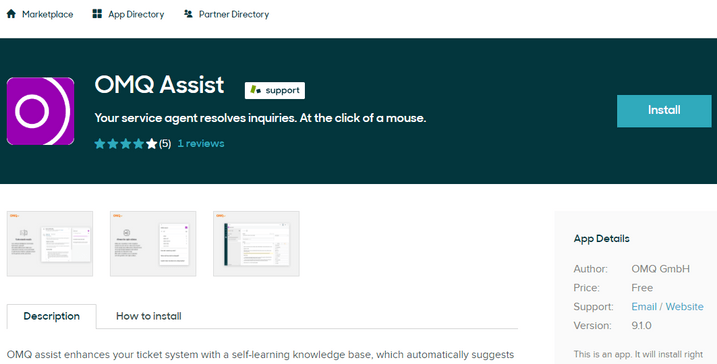Go to App Directory
The image size is (717, 364).
pos(136,14)
